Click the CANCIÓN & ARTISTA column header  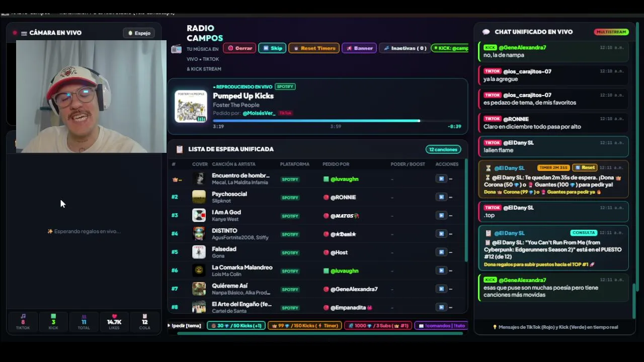pyautogui.click(x=233, y=164)
